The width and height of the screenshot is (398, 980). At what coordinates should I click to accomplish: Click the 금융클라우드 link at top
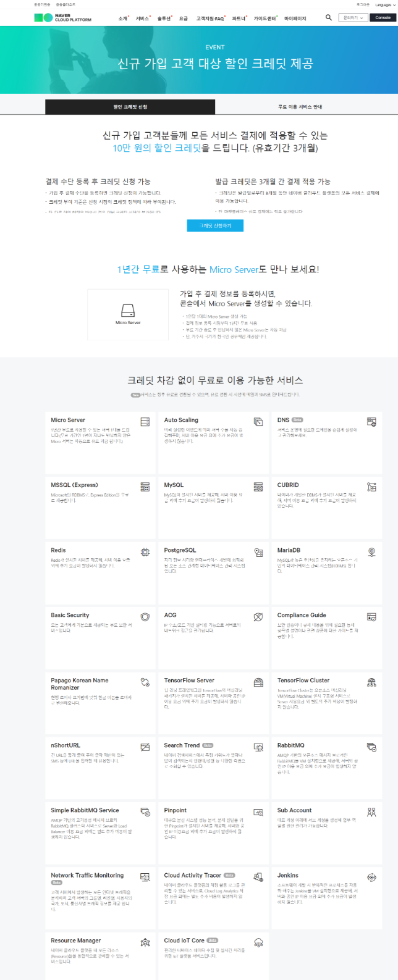click(x=66, y=4)
